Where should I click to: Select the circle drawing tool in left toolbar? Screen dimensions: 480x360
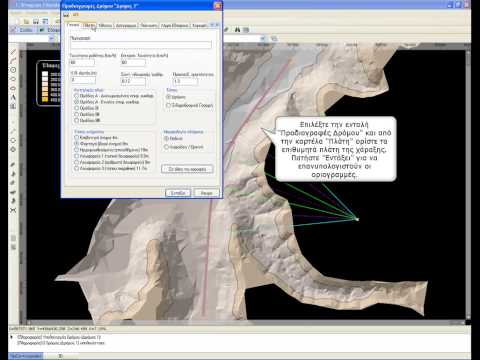(13, 70)
